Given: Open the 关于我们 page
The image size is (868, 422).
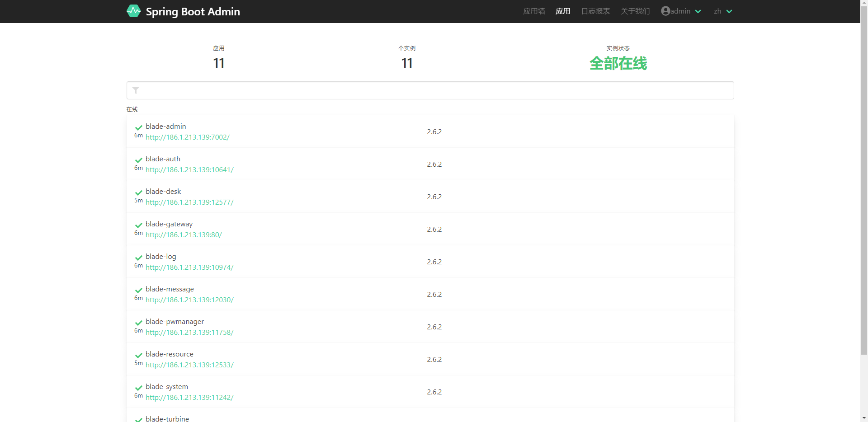Looking at the screenshot, I should tap(635, 11).
